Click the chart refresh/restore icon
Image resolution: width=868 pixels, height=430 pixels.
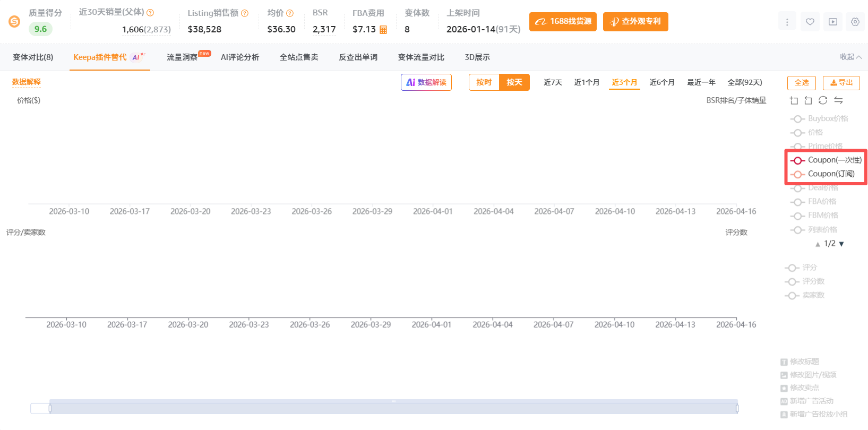823,100
